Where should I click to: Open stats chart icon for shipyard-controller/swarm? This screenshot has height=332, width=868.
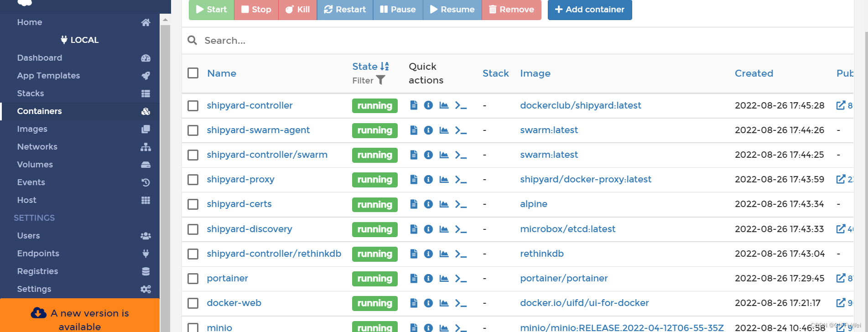pyautogui.click(x=444, y=155)
